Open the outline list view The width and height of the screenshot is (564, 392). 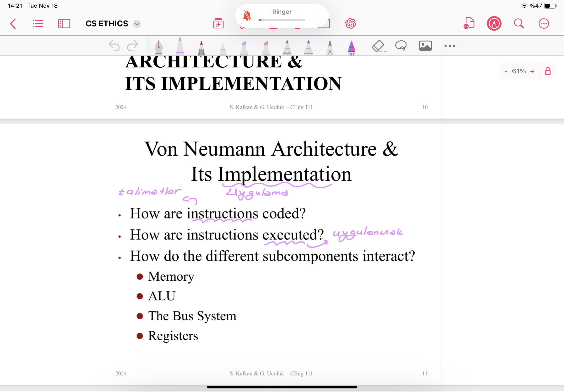pos(38,24)
